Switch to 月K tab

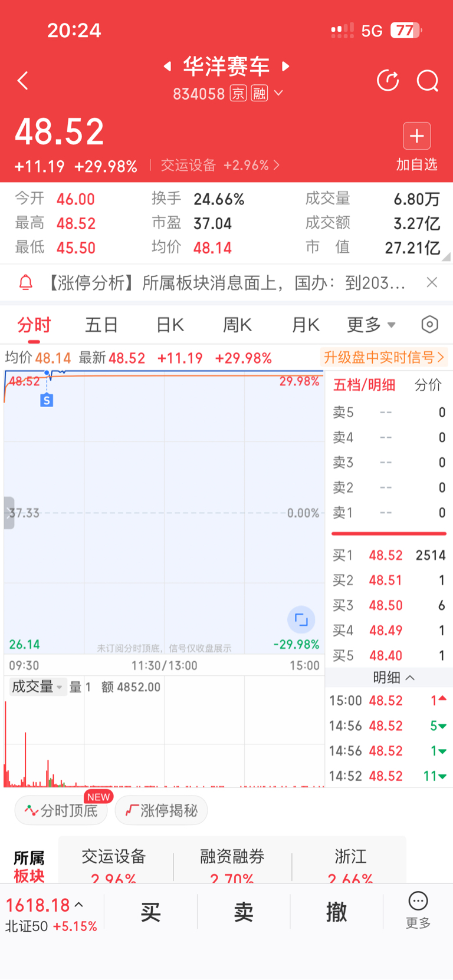point(306,325)
